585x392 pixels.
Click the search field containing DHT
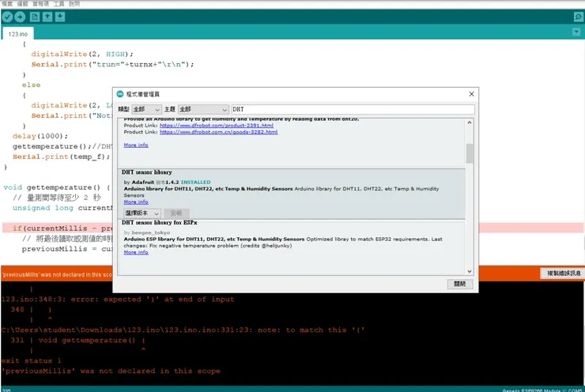[x=353, y=109]
